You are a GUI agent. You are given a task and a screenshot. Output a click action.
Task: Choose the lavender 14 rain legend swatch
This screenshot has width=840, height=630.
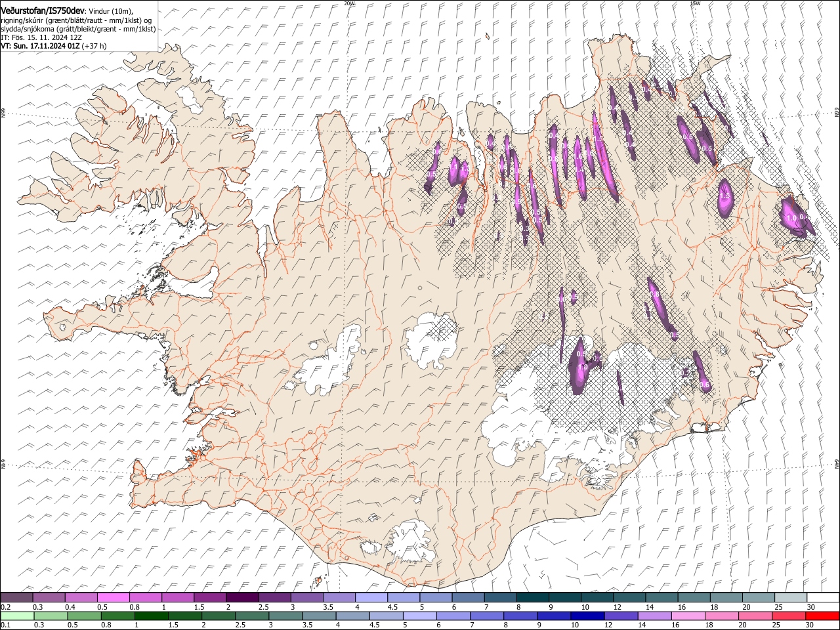[654, 616]
